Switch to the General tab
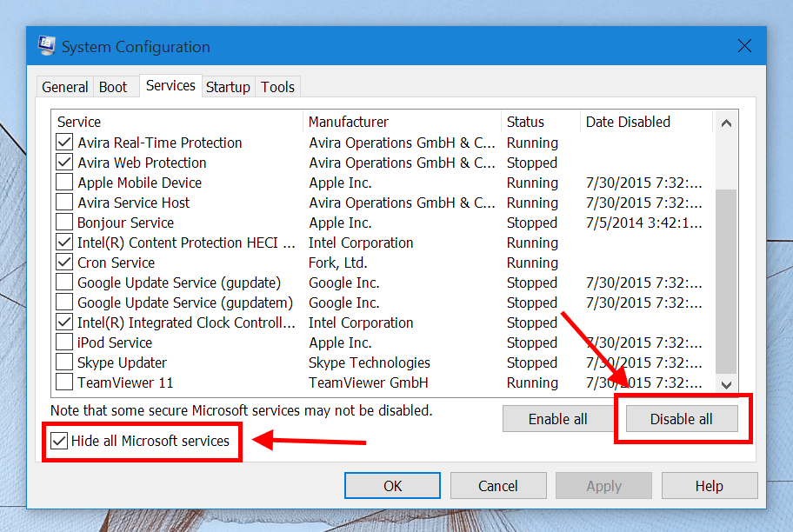The image size is (793, 532). 64,87
